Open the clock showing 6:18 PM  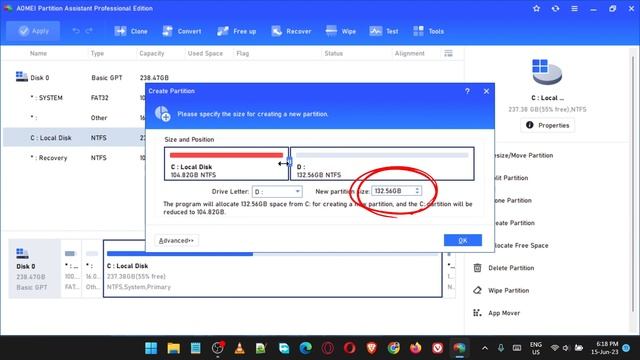(x=604, y=348)
